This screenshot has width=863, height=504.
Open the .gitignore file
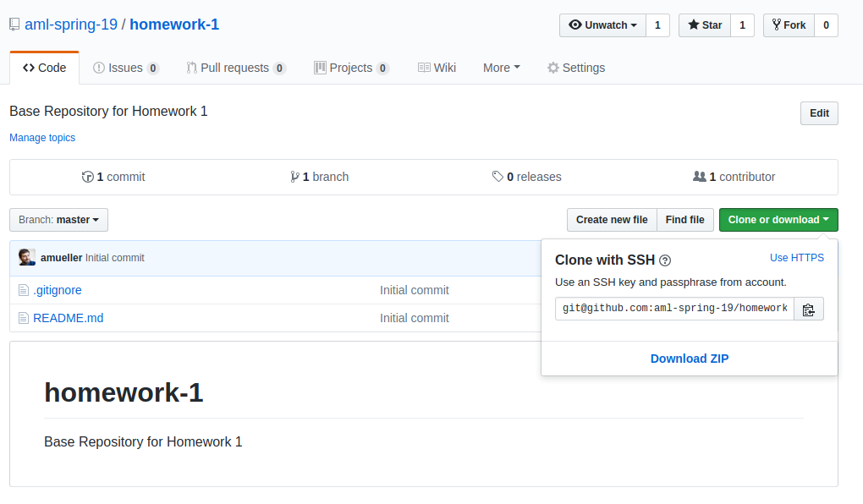pyautogui.click(x=58, y=290)
